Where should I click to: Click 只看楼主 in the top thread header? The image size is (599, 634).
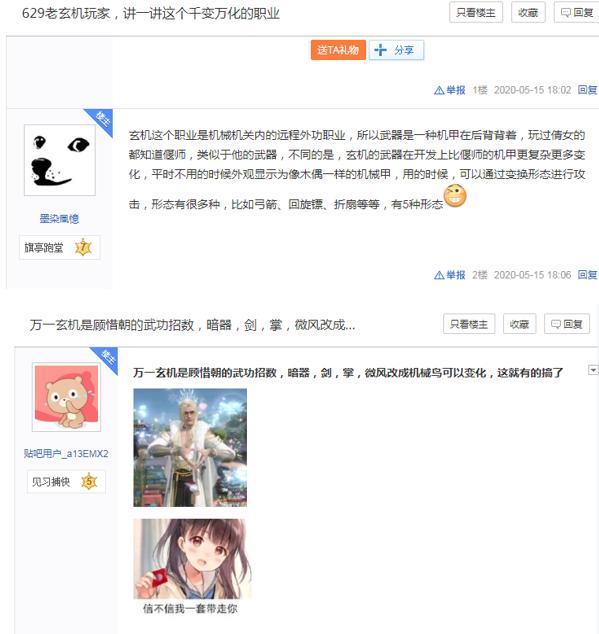(476, 13)
